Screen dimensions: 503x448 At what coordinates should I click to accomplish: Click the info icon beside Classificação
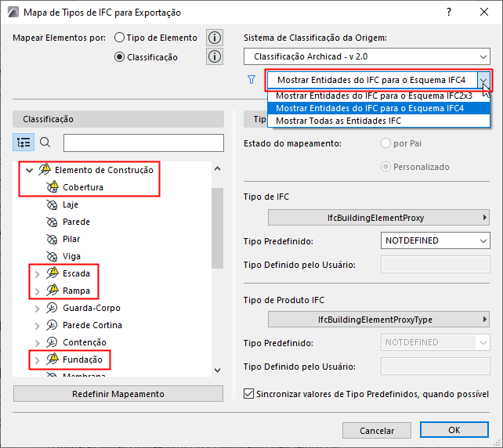[215, 56]
